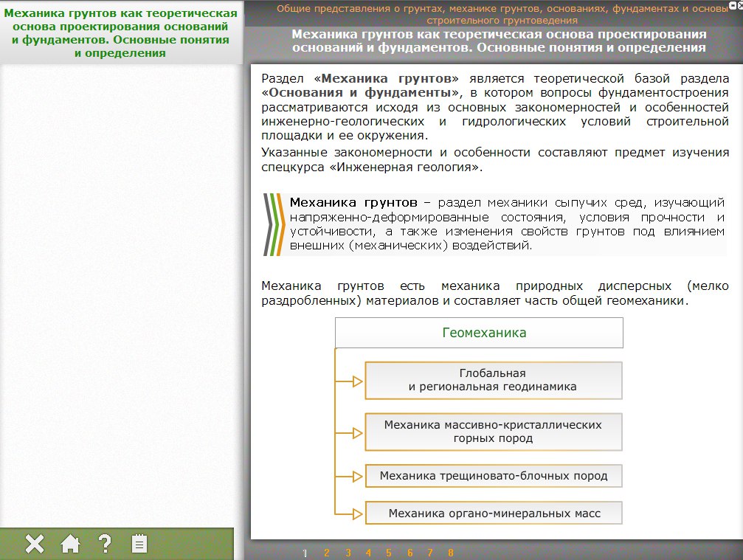This screenshot has width=743, height=560.
Task: Select the Механика трещиновато-блочных пород box
Action: coord(493,476)
